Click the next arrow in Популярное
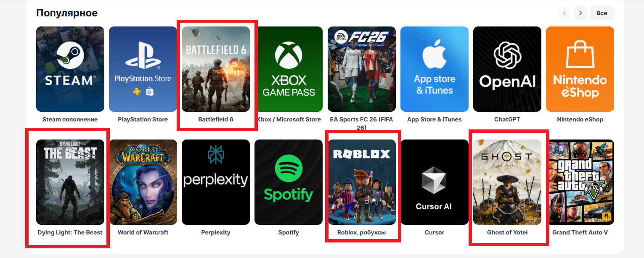 tap(580, 13)
